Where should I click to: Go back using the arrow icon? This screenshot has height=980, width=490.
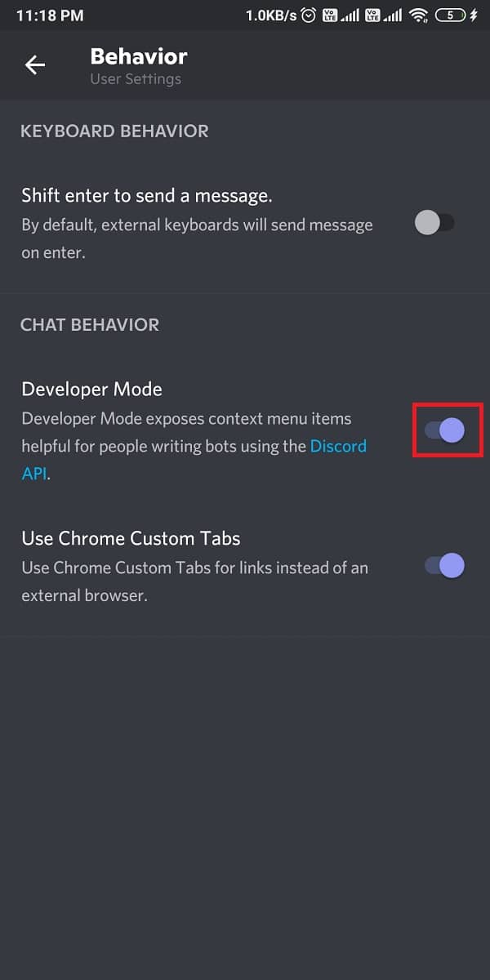pos(35,65)
